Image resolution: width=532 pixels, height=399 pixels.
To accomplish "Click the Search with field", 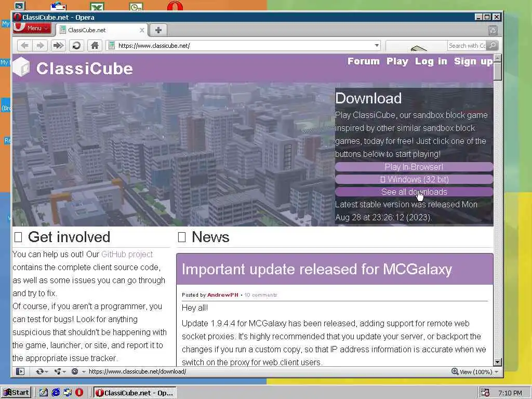I will click(467, 46).
